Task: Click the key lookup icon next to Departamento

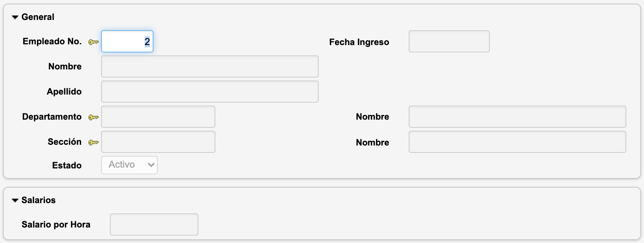Action: [x=94, y=117]
